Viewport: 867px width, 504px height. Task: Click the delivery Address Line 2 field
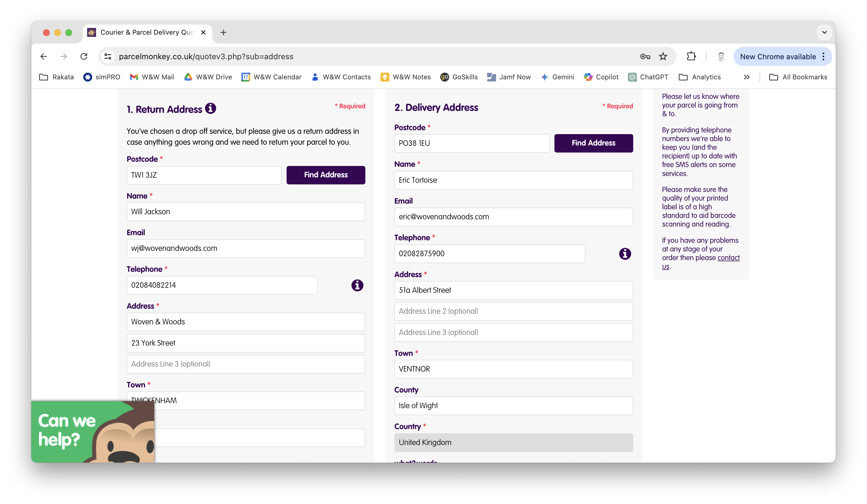tap(513, 311)
